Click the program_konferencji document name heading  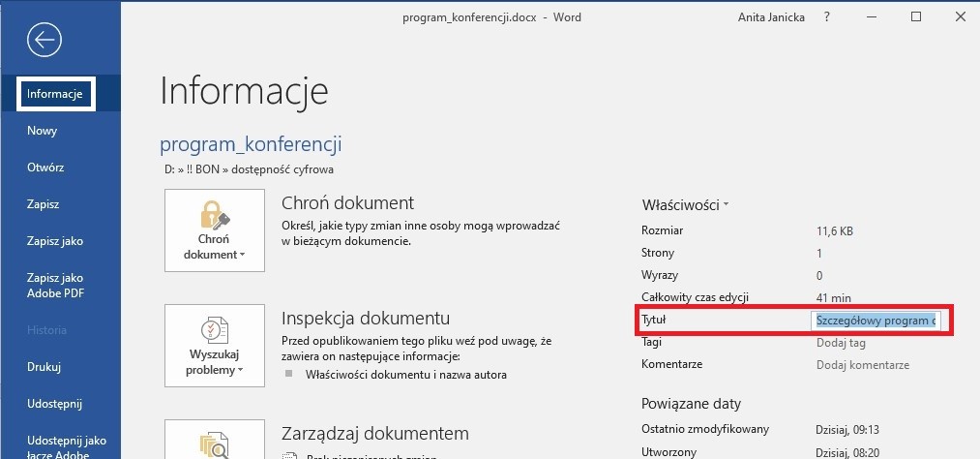tap(251, 144)
